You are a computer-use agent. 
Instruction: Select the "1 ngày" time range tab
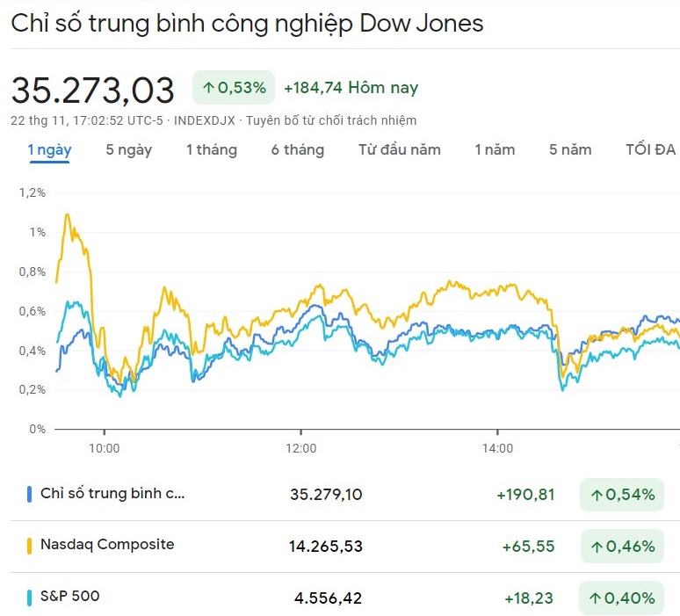tap(49, 149)
